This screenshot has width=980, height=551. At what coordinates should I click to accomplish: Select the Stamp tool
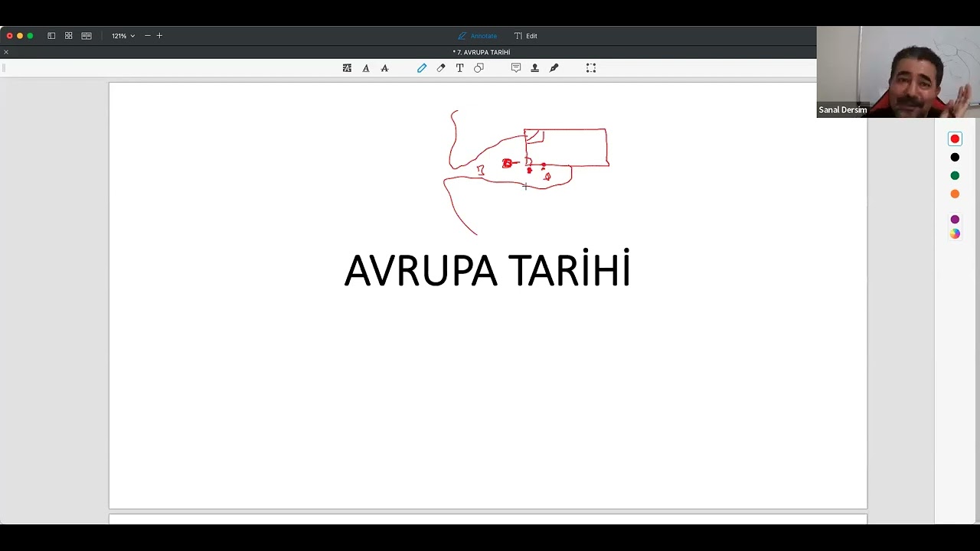[x=534, y=68]
